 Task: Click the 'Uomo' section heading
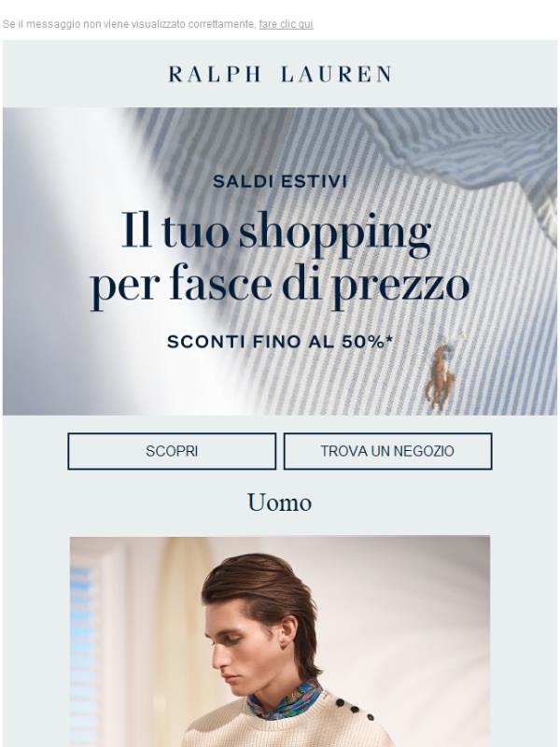point(279,502)
